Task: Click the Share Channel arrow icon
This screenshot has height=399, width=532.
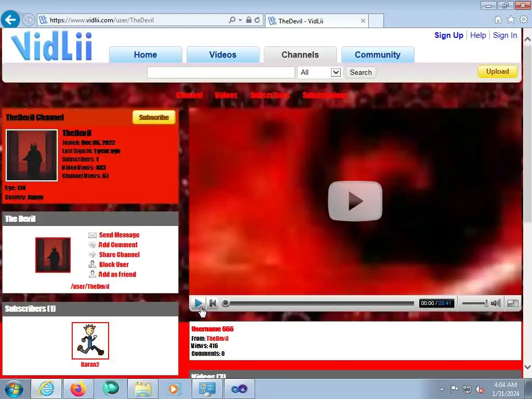Action: point(92,255)
